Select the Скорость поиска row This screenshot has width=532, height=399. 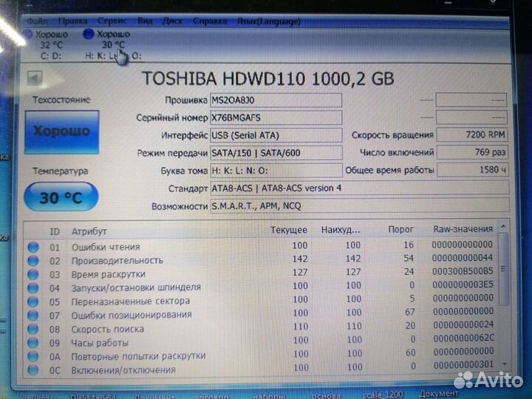pyautogui.click(x=261, y=327)
